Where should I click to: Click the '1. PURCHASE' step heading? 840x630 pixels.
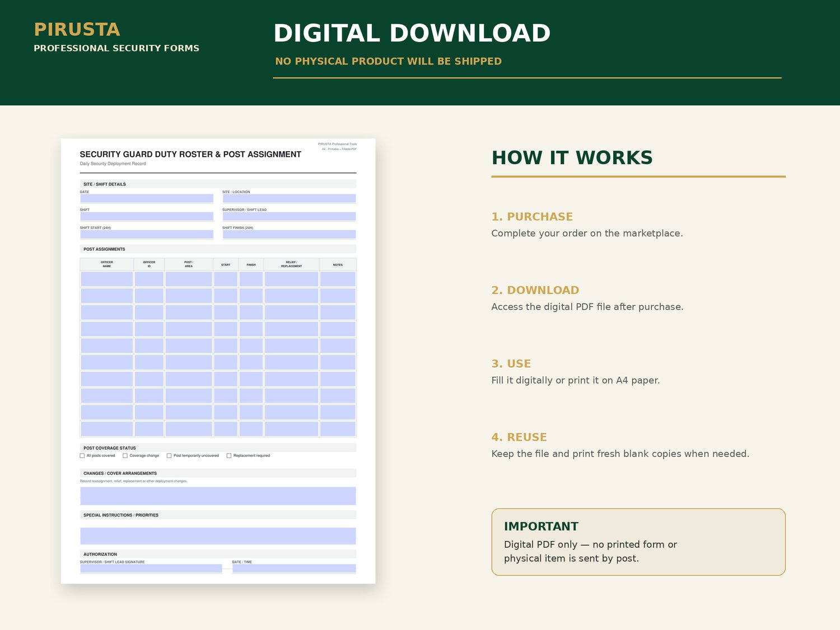coord(532,217)
